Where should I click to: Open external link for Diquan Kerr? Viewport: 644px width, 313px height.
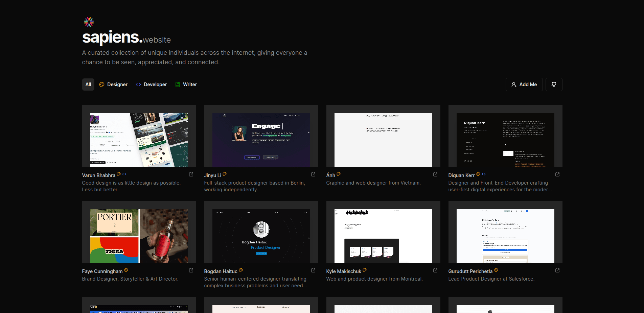(x=557, y=174)
